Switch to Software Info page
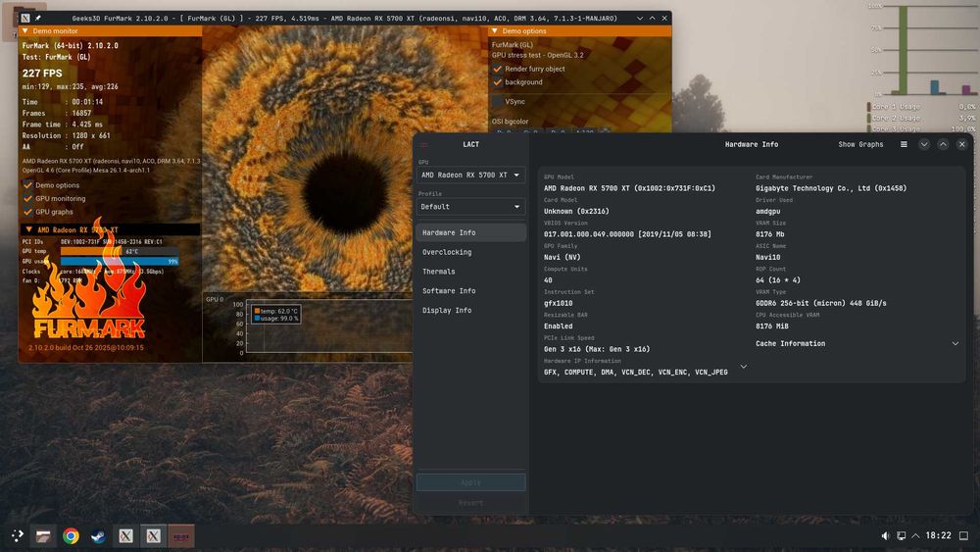980x552 pixels. (470, 290)
